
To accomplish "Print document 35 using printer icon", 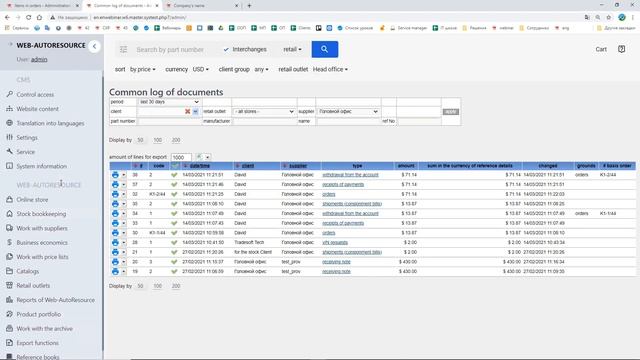I will pyautogui.click(x=115, y=204).
